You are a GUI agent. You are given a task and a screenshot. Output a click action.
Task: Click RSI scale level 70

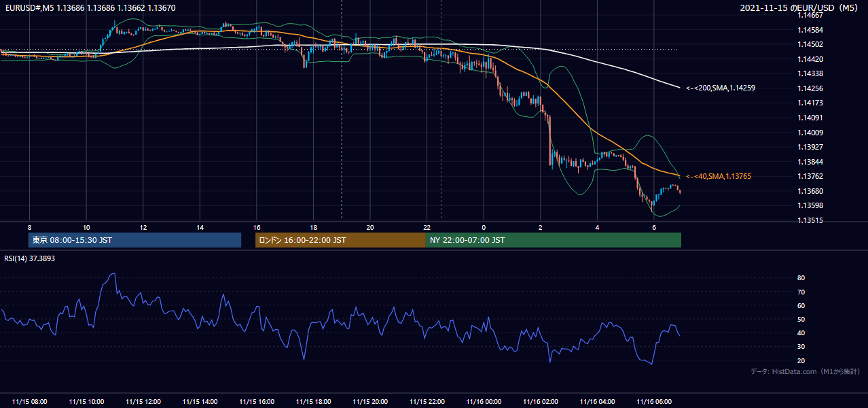[801, 292]
